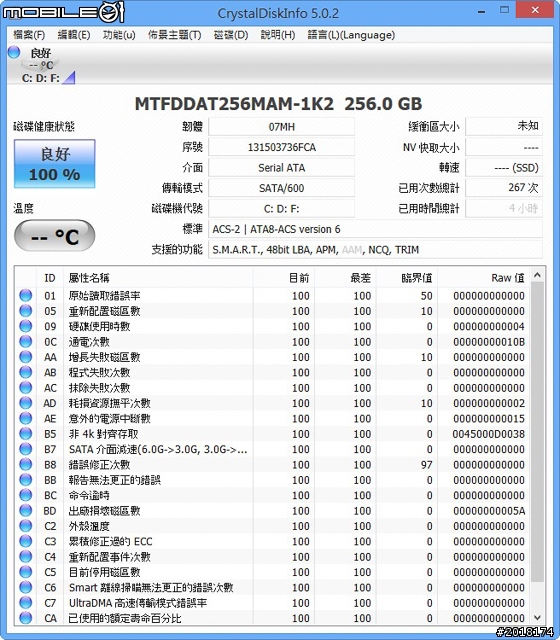Image resolution: width=560 pixels, height=640 pixels.
Task: Click blue health status orb beside 良好 at top
Action: (x=14, y=52)
